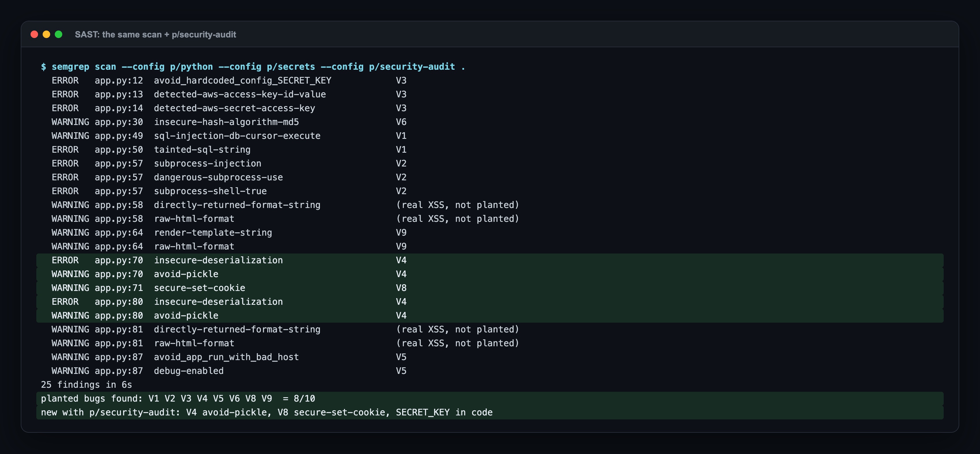Click the '25 findings in 6s' summary
The image size is (980, 454).
(86, 385)
